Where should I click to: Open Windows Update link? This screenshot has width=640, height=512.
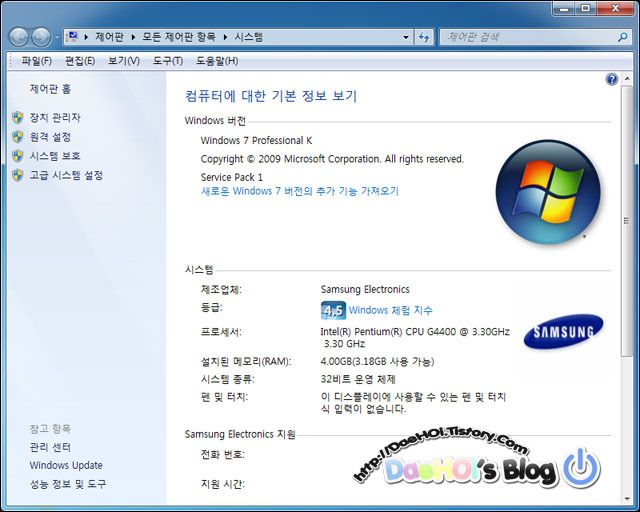66,465
